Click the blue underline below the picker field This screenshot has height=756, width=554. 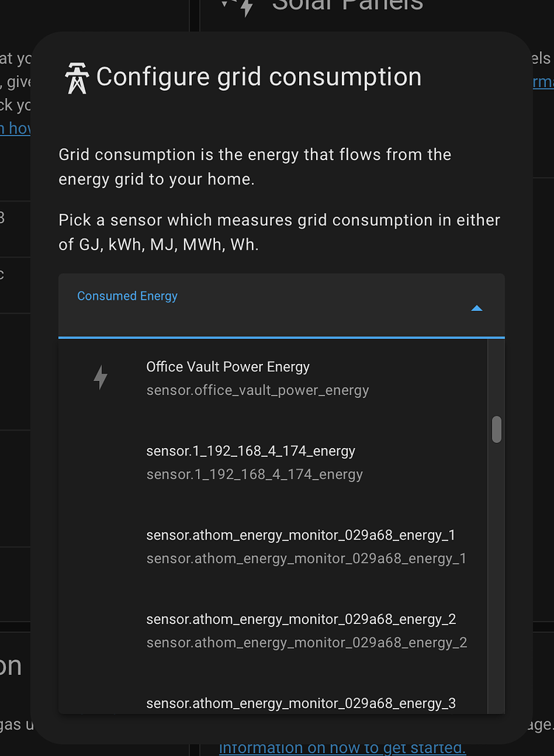click(x=281, y=336)
